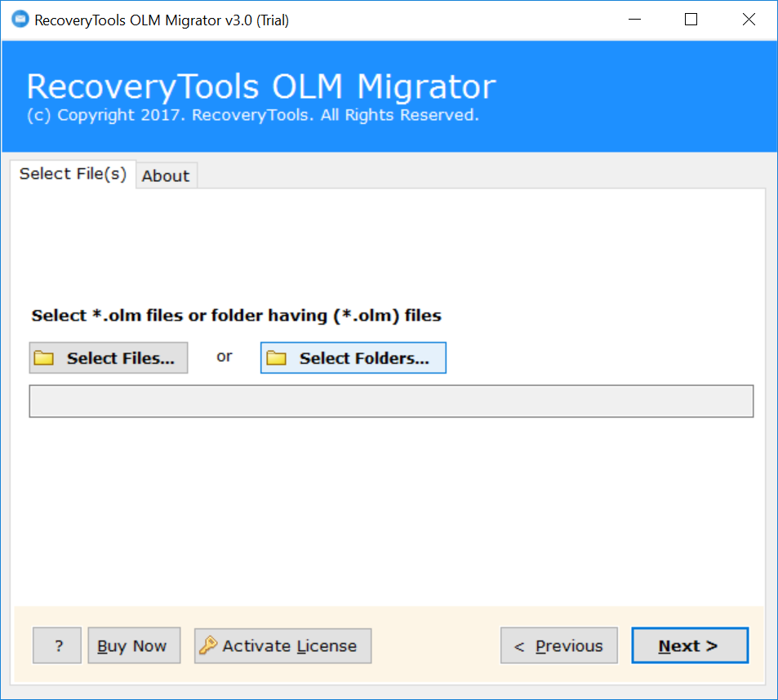Screen dimensions: 778x700
Task: Click the empty file path field
Action: click(x=391, y=401)
